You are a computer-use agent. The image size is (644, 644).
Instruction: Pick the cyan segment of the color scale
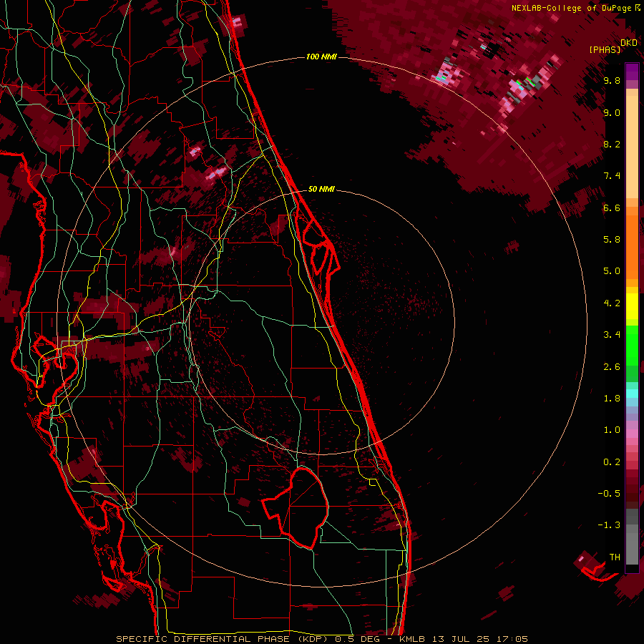(x=632, y=394)
